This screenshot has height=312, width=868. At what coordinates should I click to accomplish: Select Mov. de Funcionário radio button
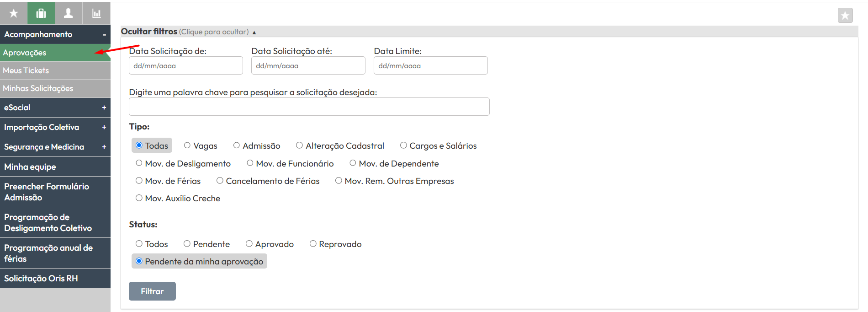[250, 163]
